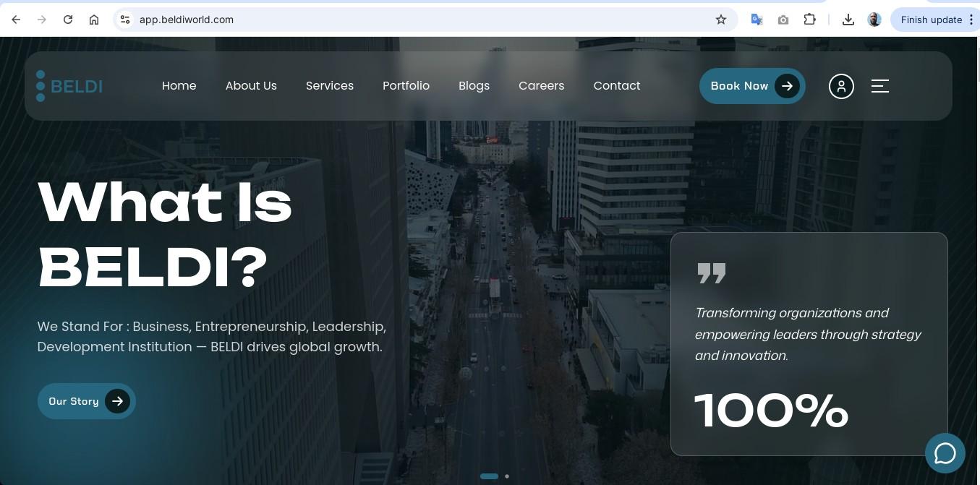Screen dimensions: 980x485
Task: Click the Book Now button
Action: (x=752, y=85)
